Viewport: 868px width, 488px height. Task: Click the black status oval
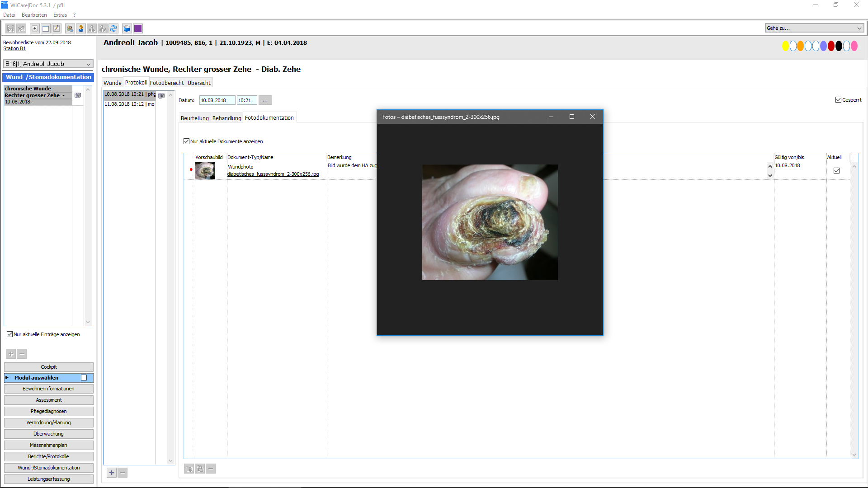(839, 46)
